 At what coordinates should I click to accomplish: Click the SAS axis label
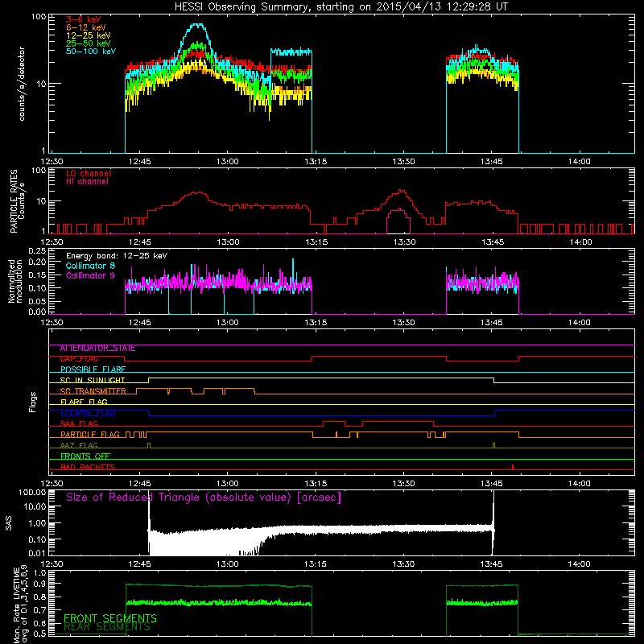pyautogui.click(x=9, y=523)
